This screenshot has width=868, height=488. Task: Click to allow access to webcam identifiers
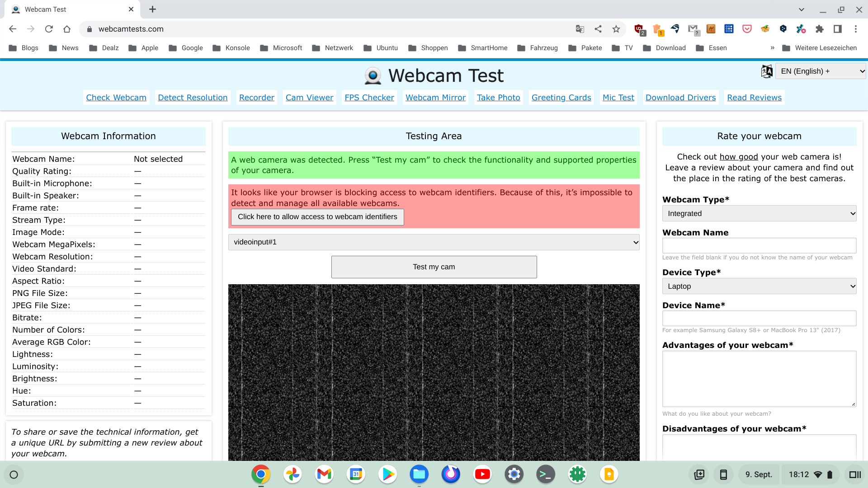point(317,217)
